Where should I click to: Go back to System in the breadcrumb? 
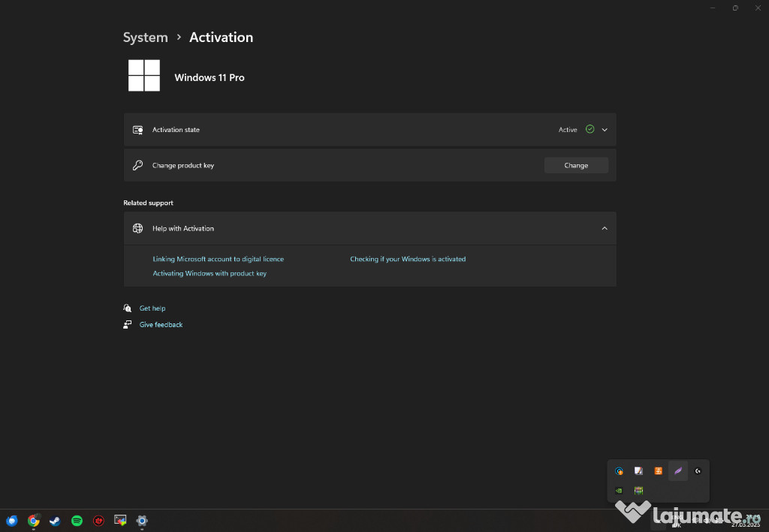[x=145, y=38]
